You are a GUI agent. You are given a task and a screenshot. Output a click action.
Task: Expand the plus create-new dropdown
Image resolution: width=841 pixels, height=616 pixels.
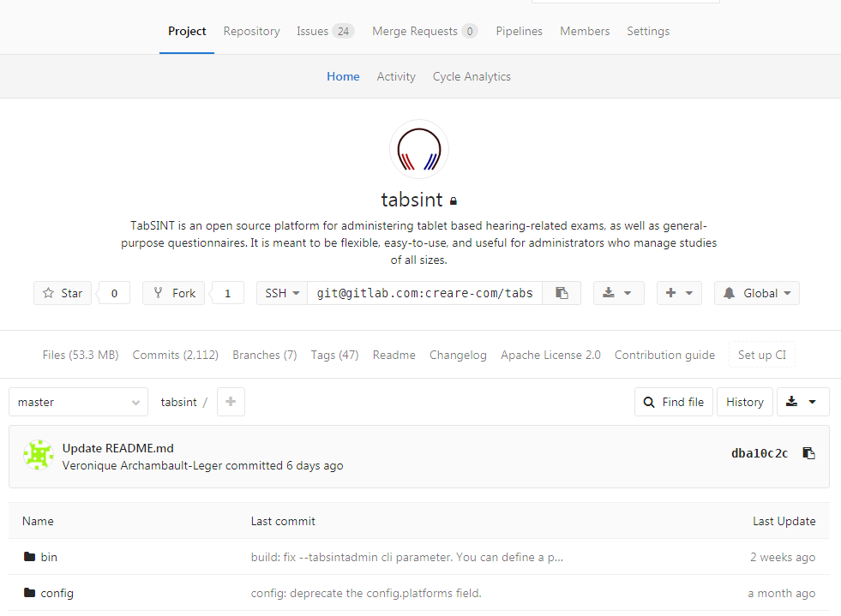[679, 293]
